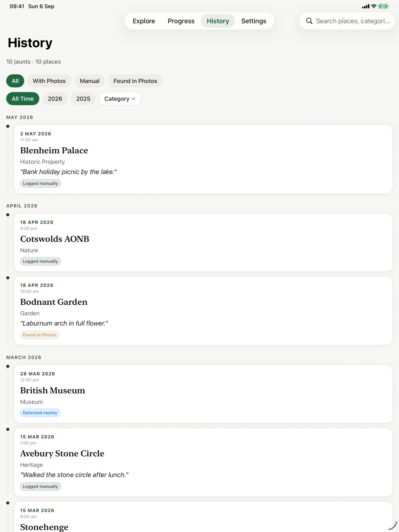Open the Cotswolds AONB entry
The width and height of the screenshot is (399, 532).
[x=203, y=242]
